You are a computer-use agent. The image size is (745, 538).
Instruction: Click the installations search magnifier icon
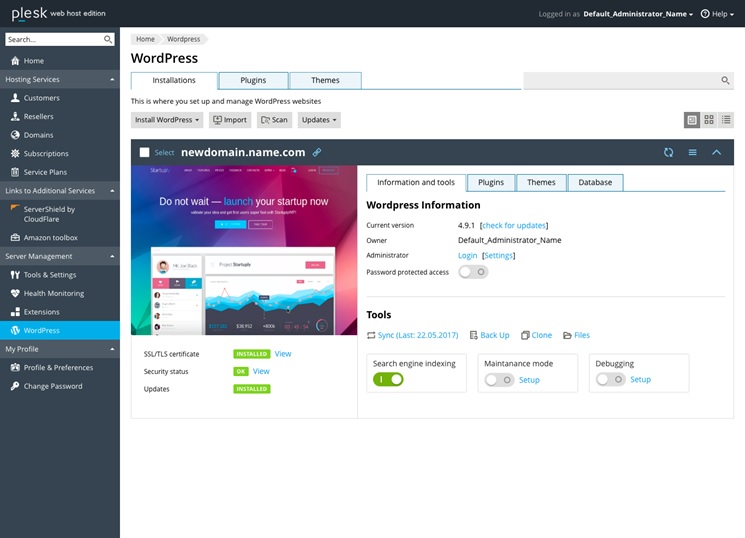point(725,80)
